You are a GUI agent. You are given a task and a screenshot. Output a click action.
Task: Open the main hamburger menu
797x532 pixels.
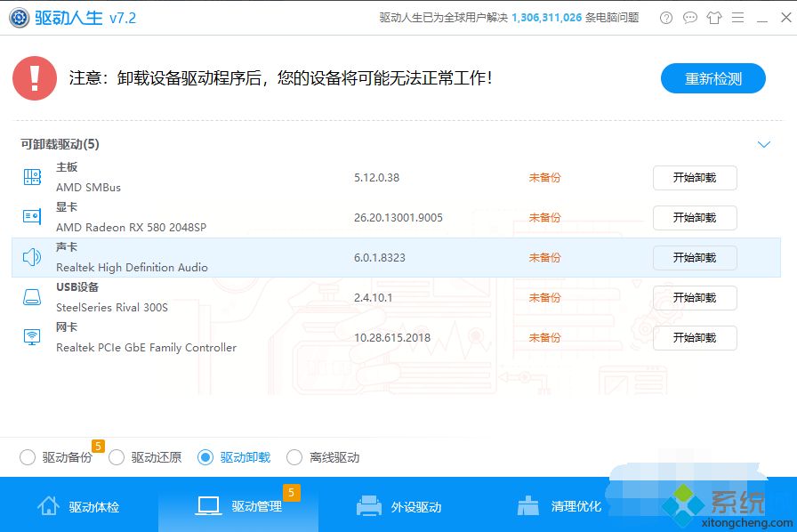click(x=737, y=18)
